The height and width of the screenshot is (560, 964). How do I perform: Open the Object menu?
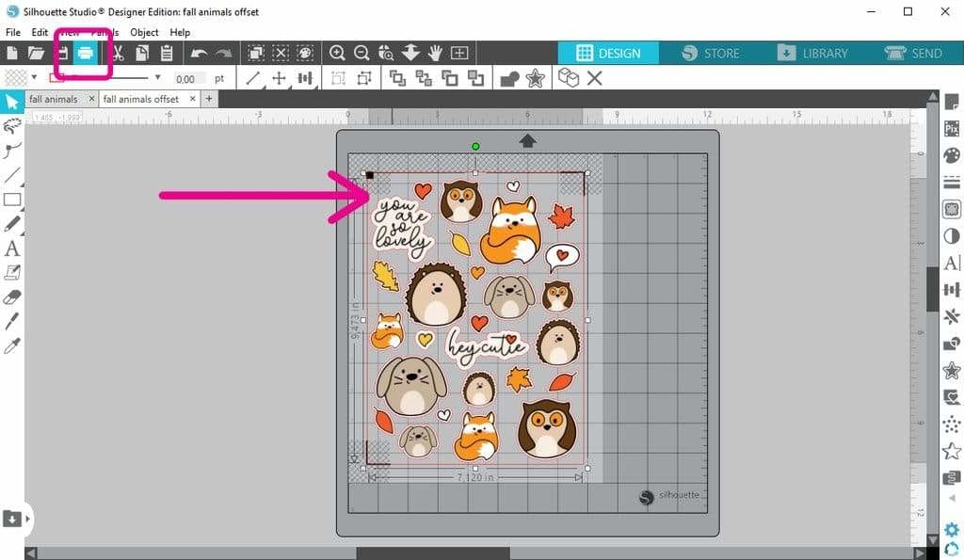(x=144, y=32)
